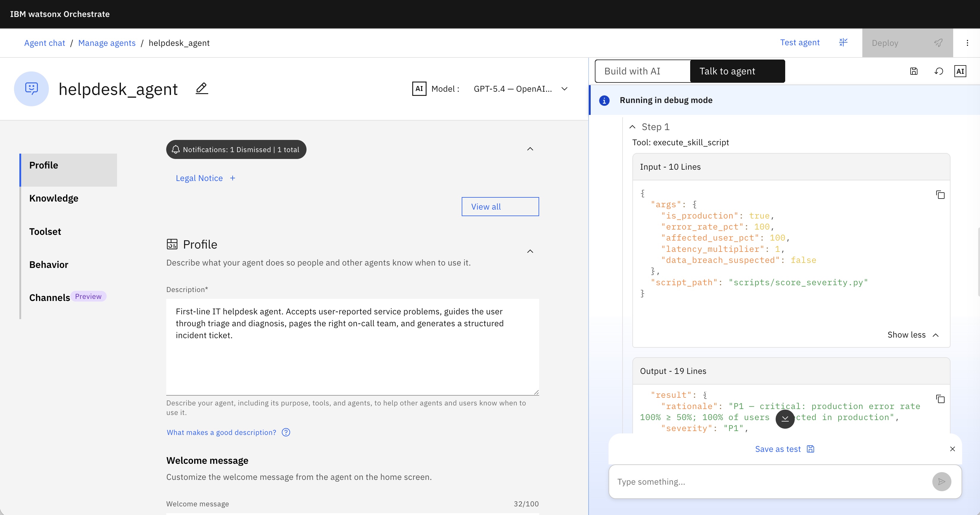Open the description help question icon
The height and width of the screenshot is (515, 980).
point(286,432)
